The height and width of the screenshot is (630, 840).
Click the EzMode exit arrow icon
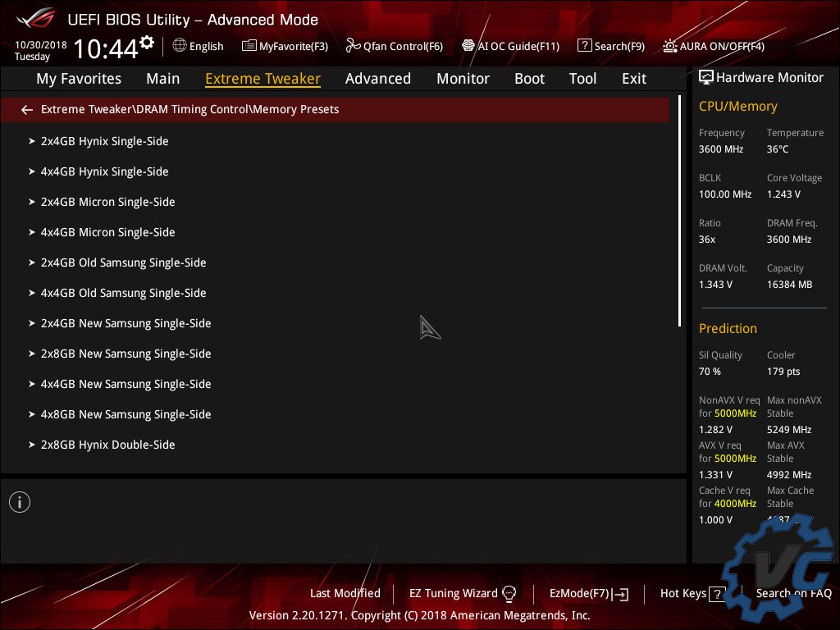click(620, 594)
